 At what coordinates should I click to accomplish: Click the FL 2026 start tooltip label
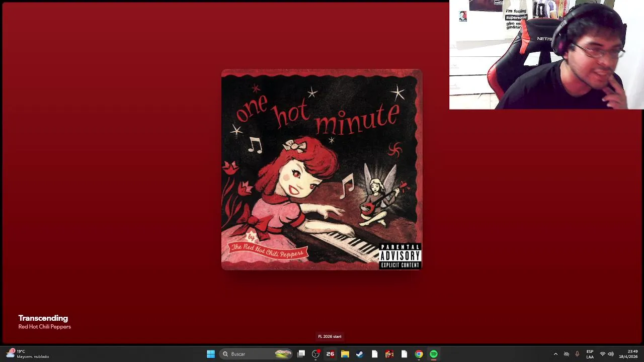click(x=330, y=336)
